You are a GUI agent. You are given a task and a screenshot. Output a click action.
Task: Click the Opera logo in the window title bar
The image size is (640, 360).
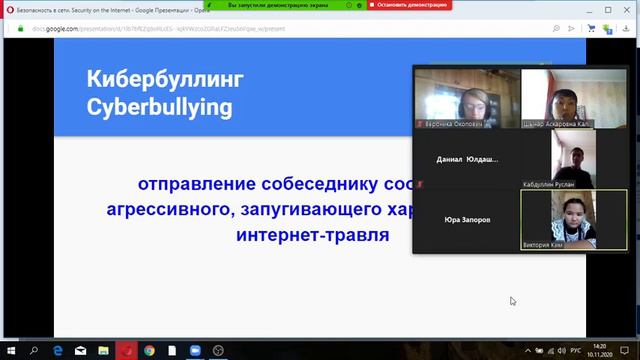(10, 10)
